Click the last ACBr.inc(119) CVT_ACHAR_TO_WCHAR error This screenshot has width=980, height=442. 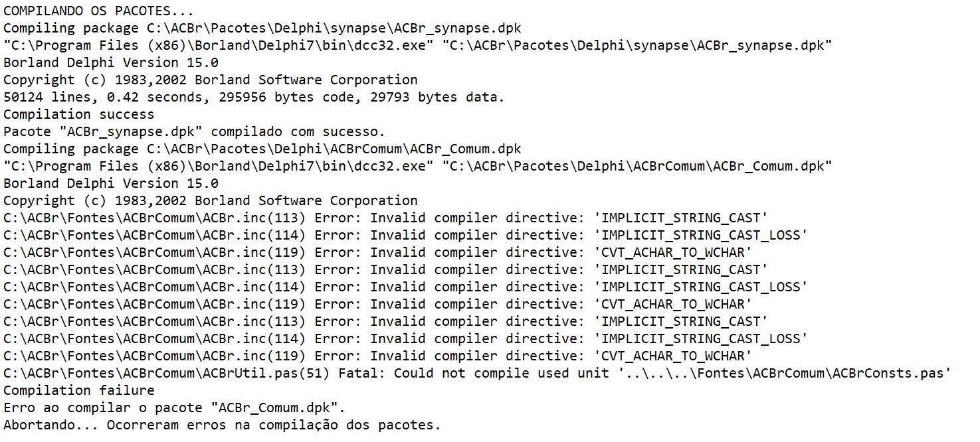378,356
